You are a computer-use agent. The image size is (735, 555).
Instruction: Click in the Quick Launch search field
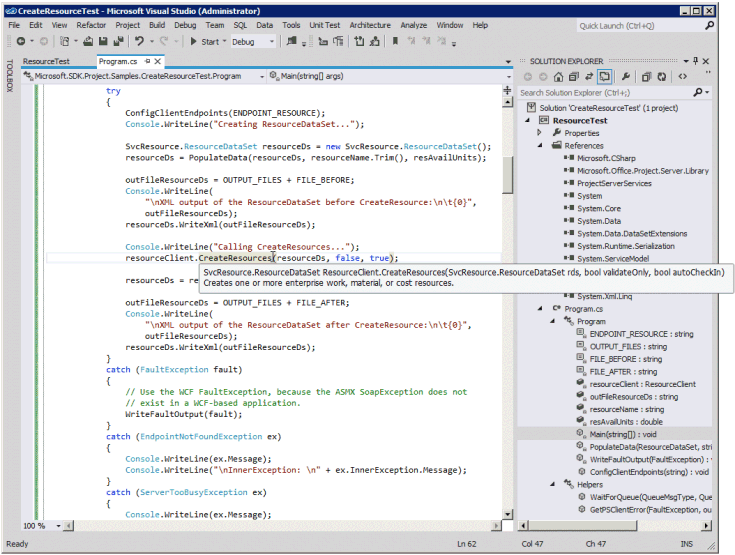(x=640, y=26)
